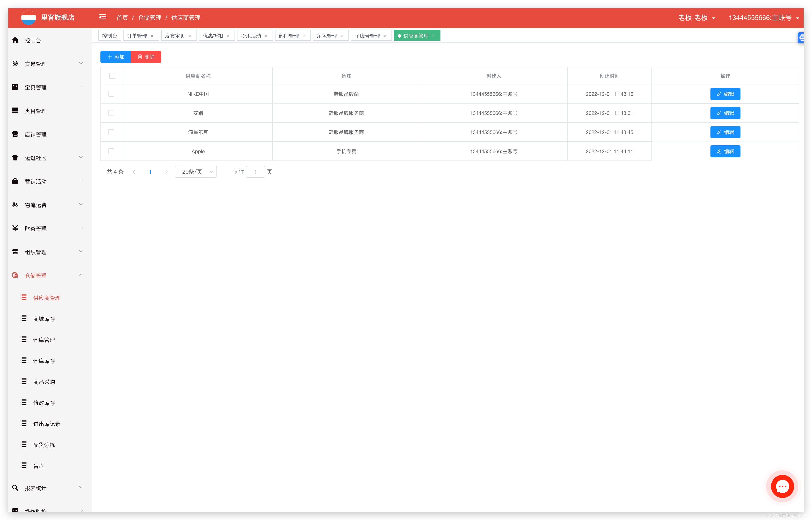This screenshot has height=520, width=812.
Task: Click the sidebar collapse hamburger icon
Action: (x=102, y=18)
